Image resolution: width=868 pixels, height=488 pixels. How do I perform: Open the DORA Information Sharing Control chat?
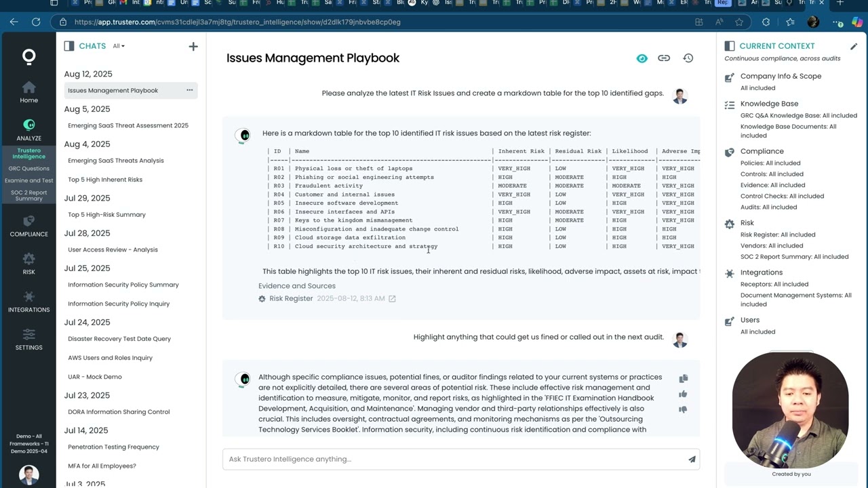(119, 412)
